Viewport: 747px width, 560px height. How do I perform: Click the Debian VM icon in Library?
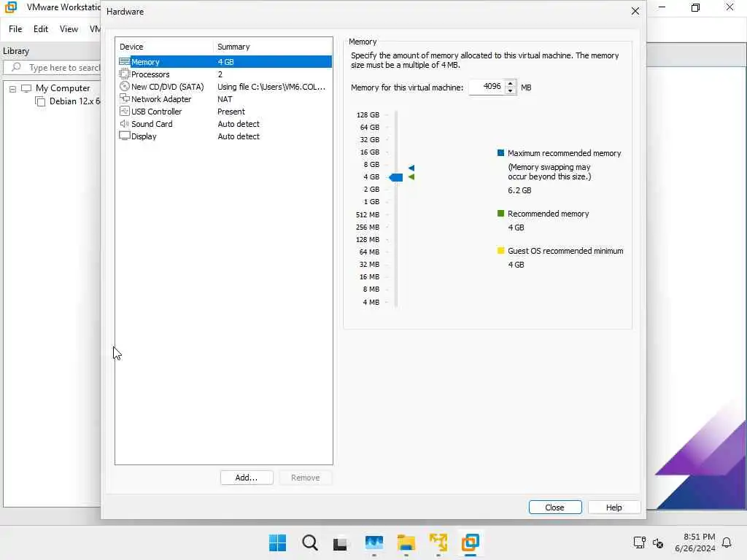pos(41,101)
